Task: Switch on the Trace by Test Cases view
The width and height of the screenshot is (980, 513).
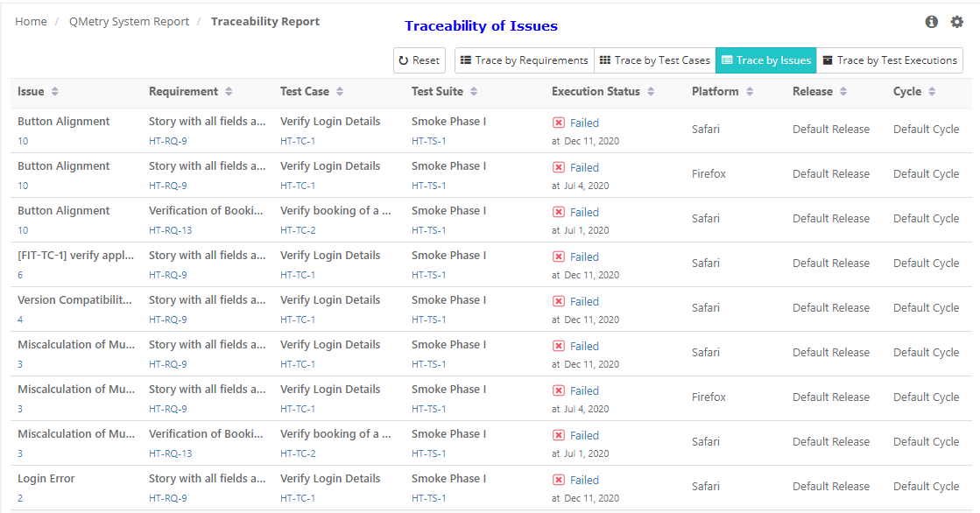Action: pyautogui.click(x=654, y=60)
